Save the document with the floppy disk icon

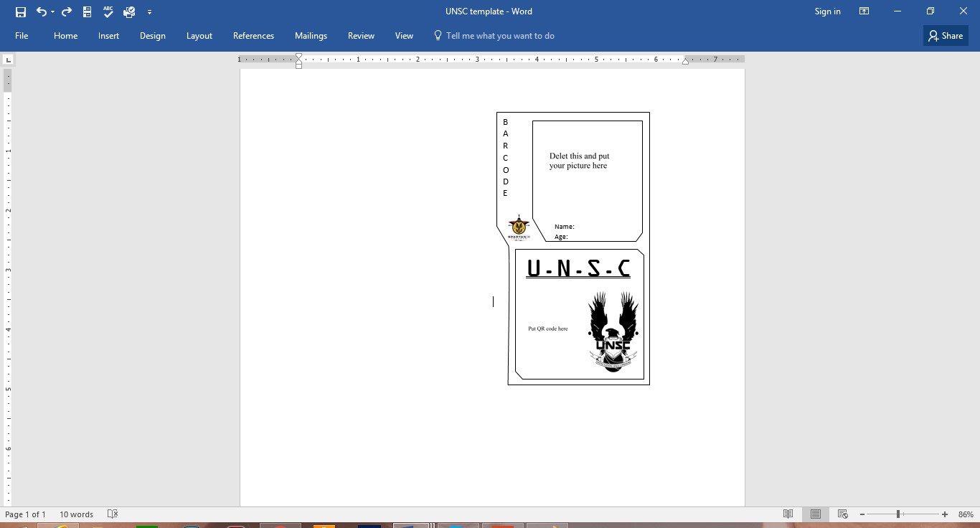coord(21,11)
